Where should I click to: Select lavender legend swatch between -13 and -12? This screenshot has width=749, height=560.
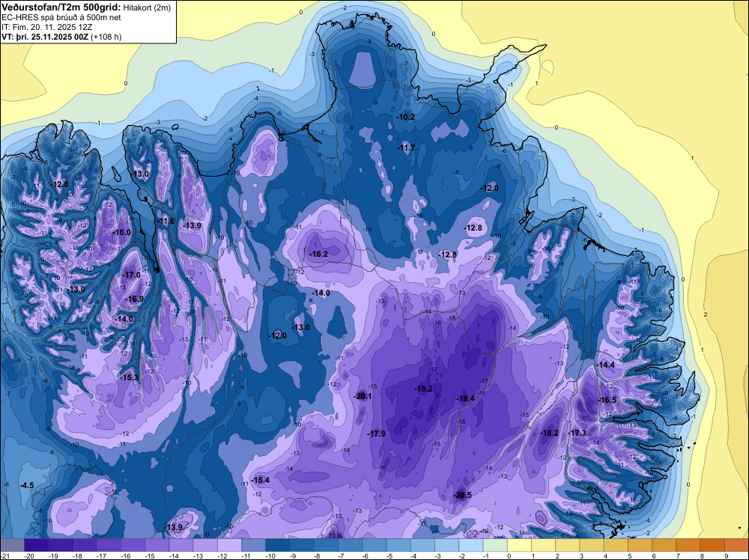pyautogui.click(x=205, y=545)
